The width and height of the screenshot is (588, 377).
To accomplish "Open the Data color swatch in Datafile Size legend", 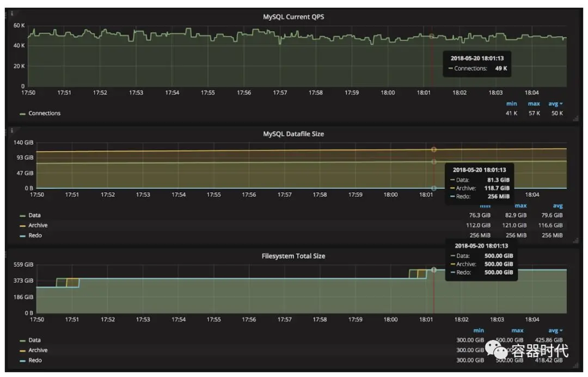I will [x=22, y=216].
